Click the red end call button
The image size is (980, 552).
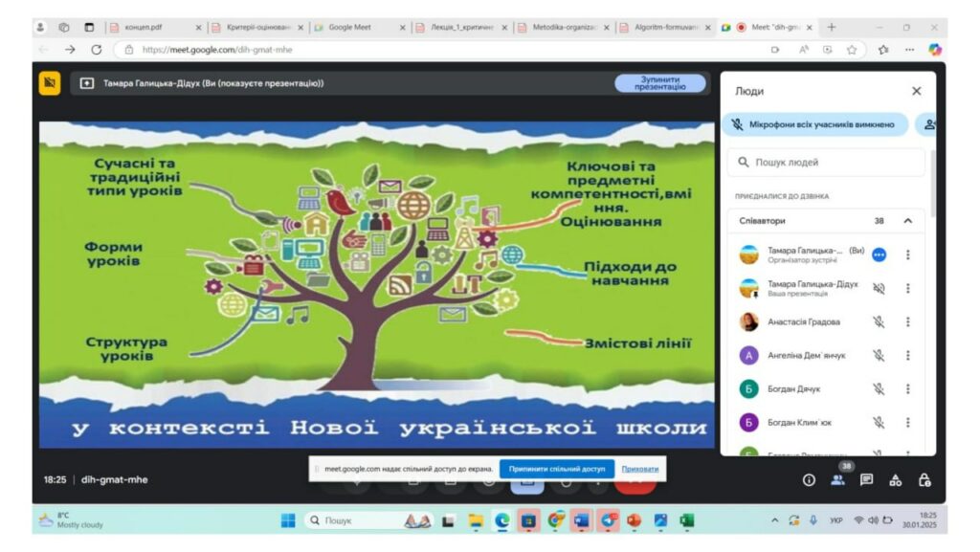635,481
